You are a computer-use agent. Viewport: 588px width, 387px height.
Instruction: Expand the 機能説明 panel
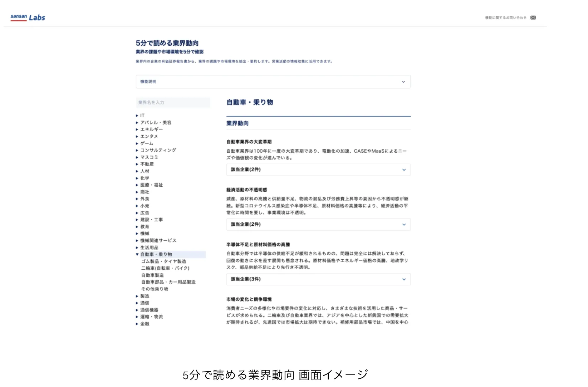[x=273, y=82]
